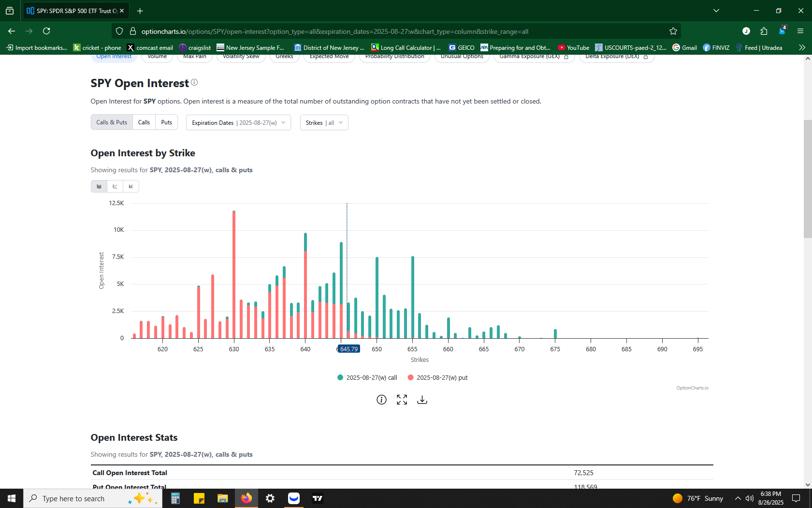Toggle the 2025-08-27(w) put series in legend
This screenshot has height=508, width=812.
point(438,378)
